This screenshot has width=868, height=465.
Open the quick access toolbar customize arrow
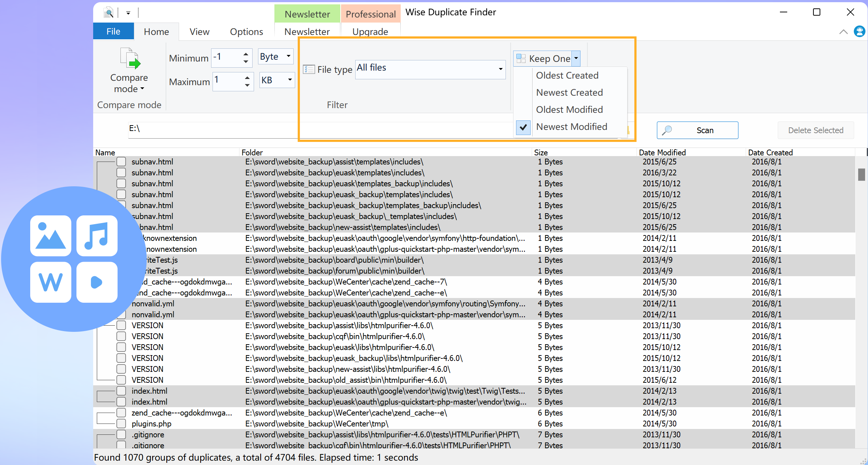pyautogui.click(x=128, y=13)
